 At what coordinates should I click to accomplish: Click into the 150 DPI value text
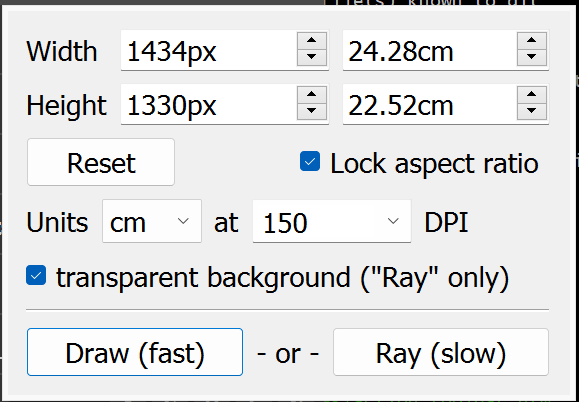pos(285,223)
